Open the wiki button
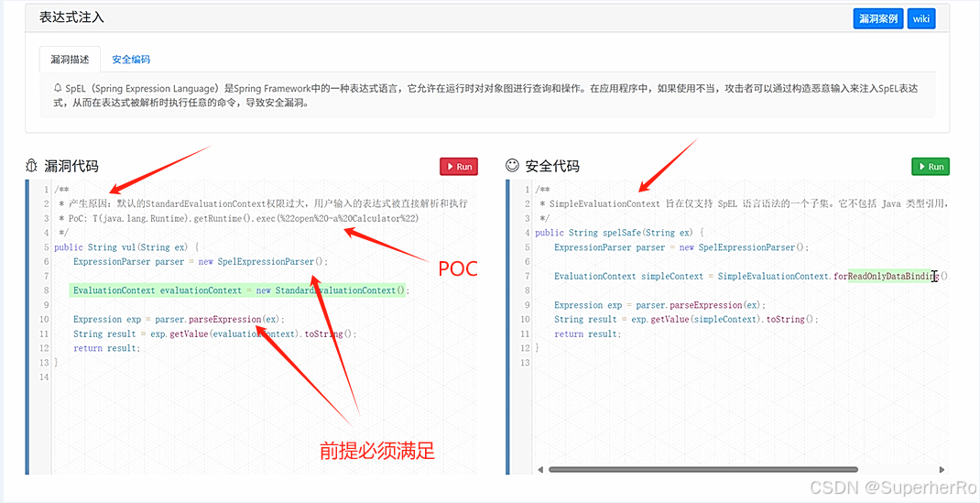980x503 pixels. point(921,18)
